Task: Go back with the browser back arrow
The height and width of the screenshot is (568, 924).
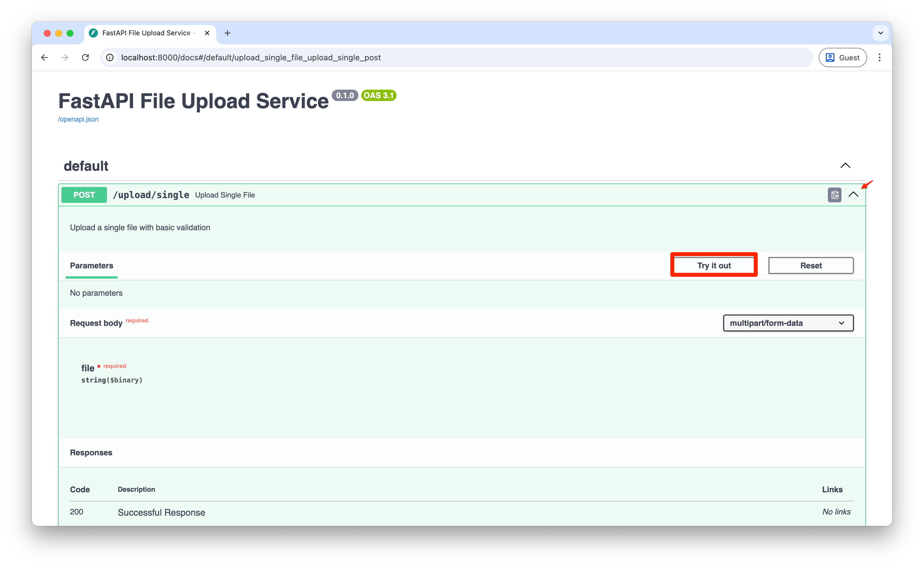Action: [x=45, y=57]
